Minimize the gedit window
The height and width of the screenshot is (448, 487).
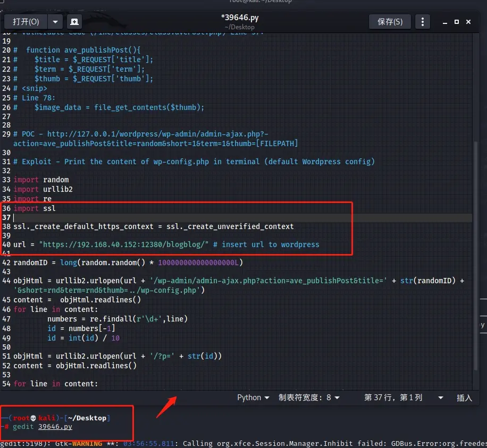445,22
